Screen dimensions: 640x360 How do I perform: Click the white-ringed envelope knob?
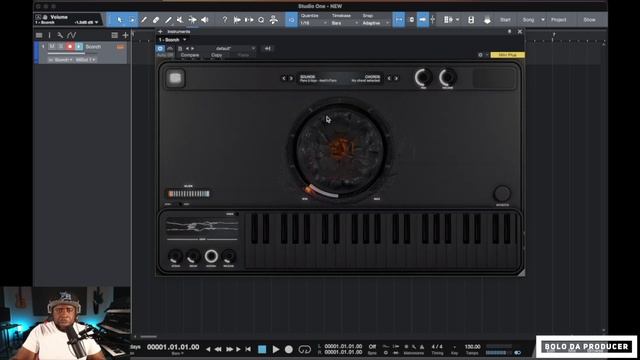[x=211, y=256]
